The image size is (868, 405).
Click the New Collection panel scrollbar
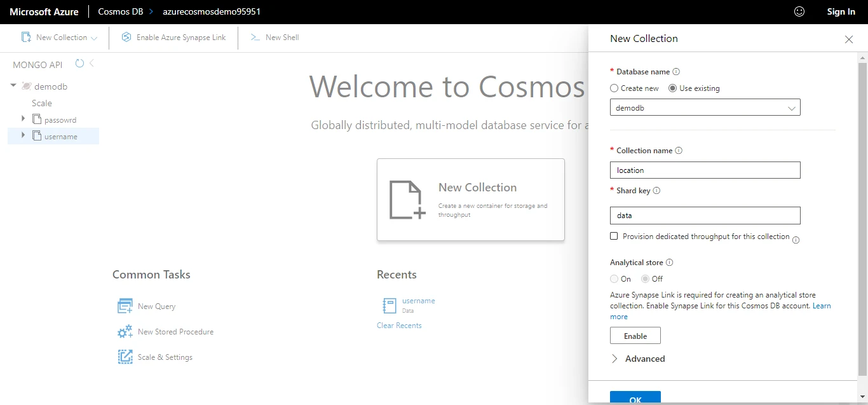point(862,216)
